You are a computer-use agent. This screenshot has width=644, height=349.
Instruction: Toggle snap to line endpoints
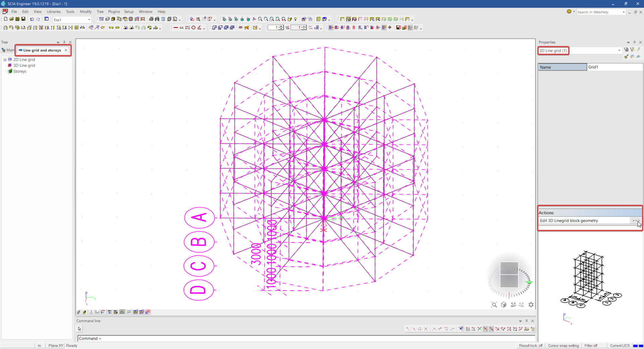pyautogui.click(x=486, y=329)
